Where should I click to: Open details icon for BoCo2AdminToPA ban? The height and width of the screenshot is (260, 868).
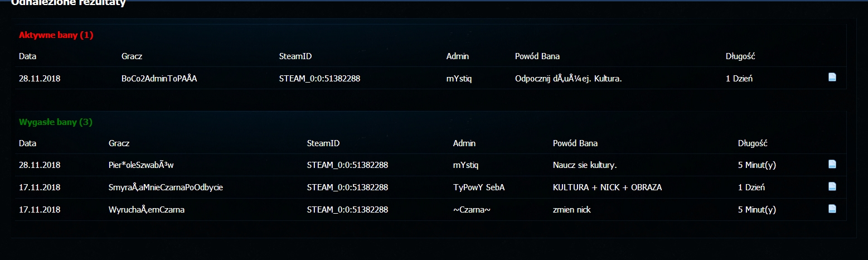[832, 78]
